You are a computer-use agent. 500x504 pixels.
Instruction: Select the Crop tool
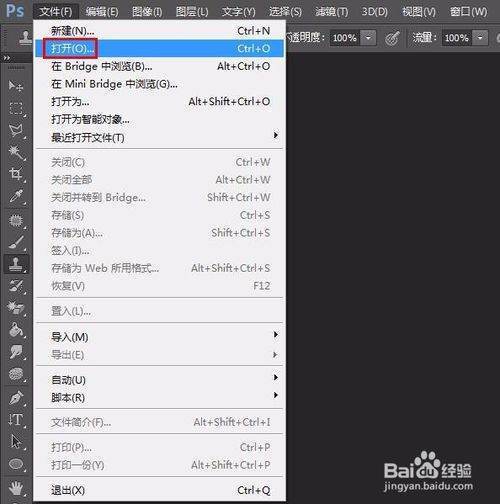(16, 174)
